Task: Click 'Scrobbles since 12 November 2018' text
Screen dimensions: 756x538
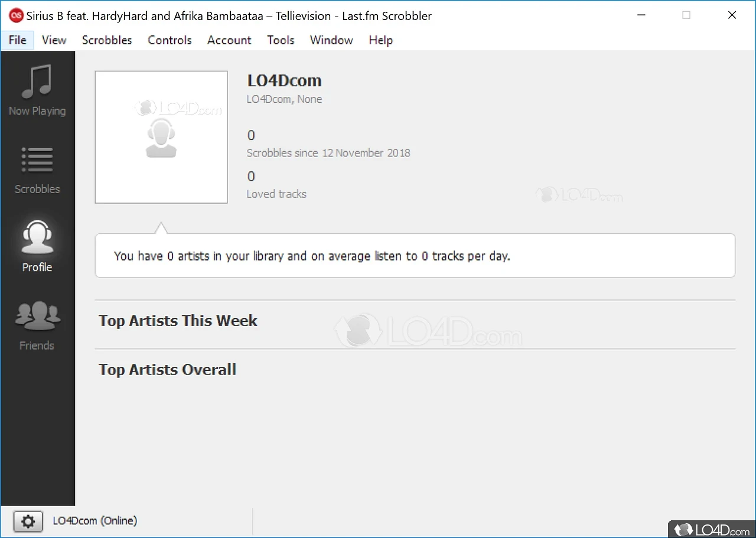Action: [x=328, y=153]
